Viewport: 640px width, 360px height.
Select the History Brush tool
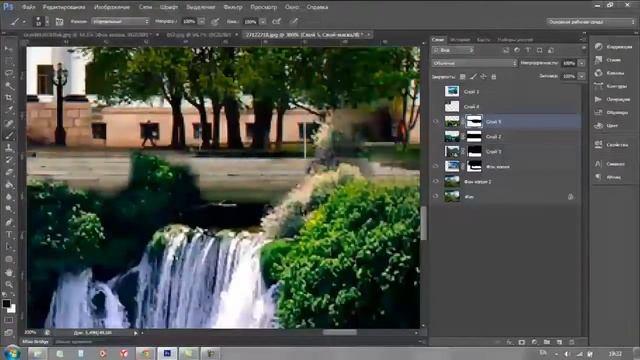click(x=9, y=160)
